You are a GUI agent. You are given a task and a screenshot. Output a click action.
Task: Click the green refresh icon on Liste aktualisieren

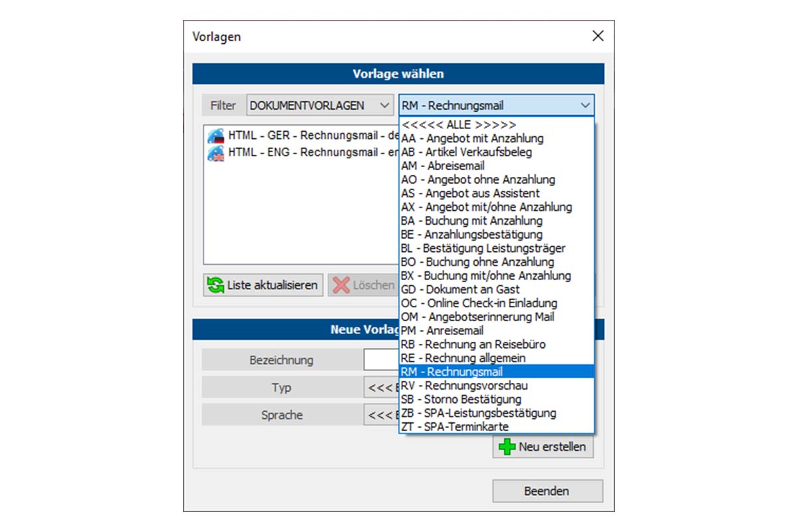click(x=215, y=285)
